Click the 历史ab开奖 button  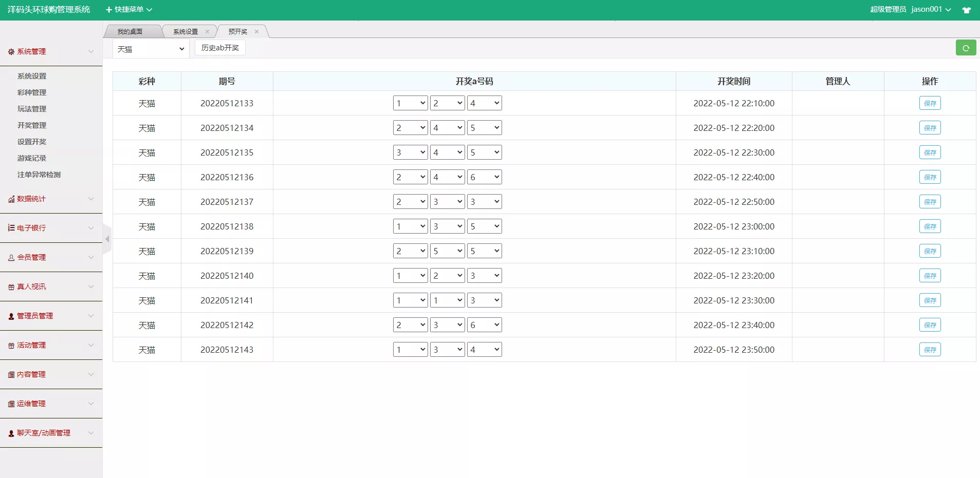point(220,48)
